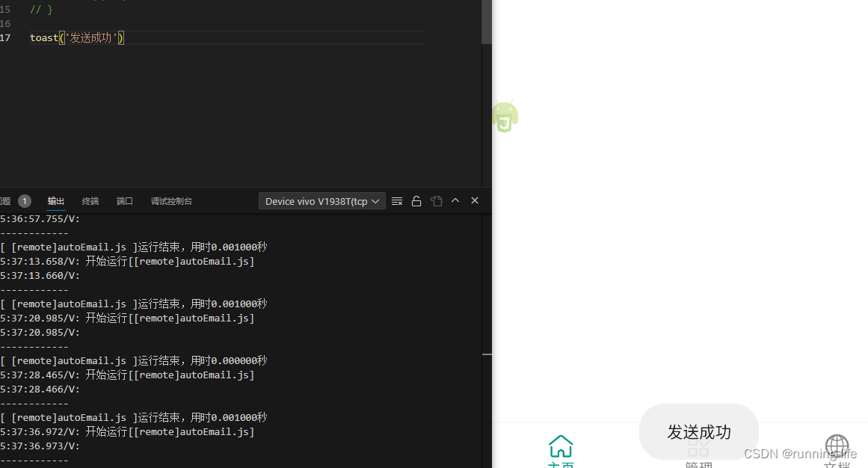Open the Device vivo V1938T selector
868x468 pixels.
[x=321, y=200]
